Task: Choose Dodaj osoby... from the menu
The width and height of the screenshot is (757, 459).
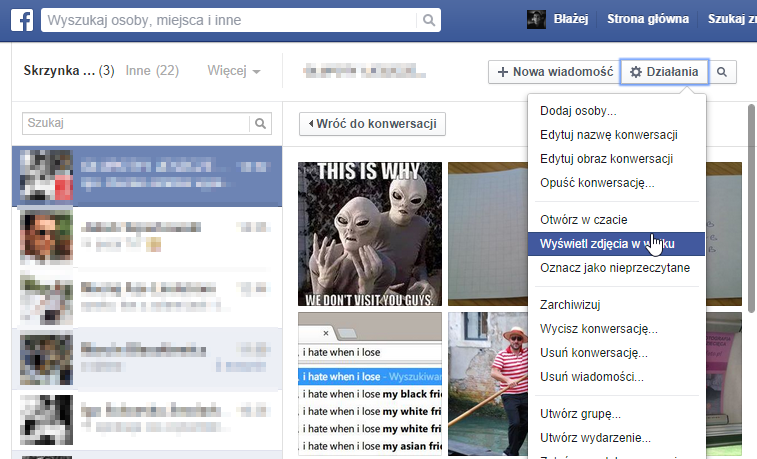Action: point(616,111)
